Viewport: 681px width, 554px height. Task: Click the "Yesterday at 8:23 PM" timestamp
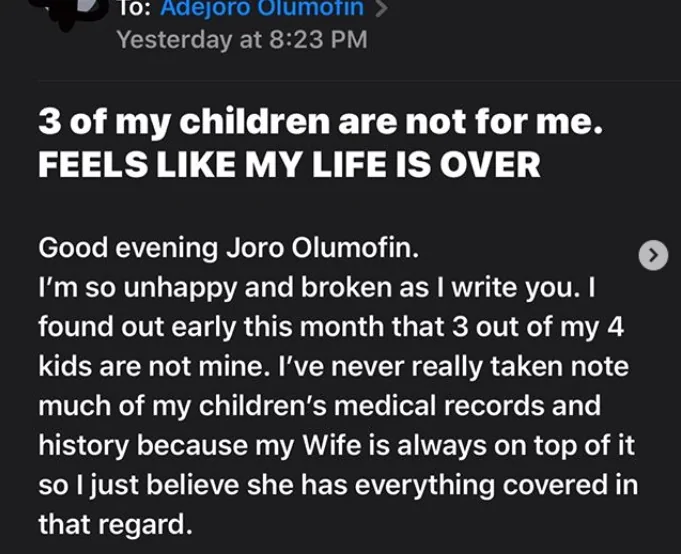click(x=242, y=40)
